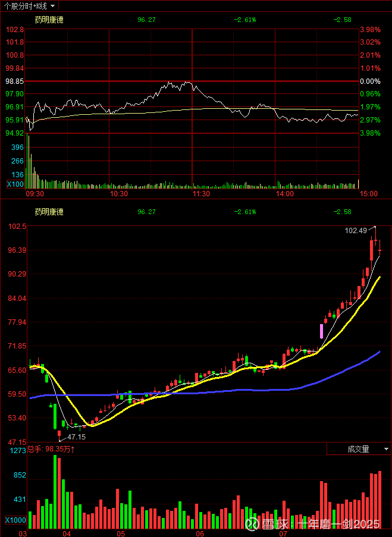
Task: Click the X1000 volume multiplier label
Action: point(15,520)
